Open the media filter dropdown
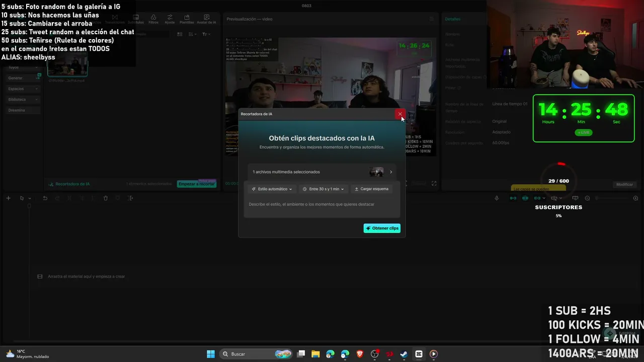644x362 pixels. pyautogui.click(x=205, y=34)
